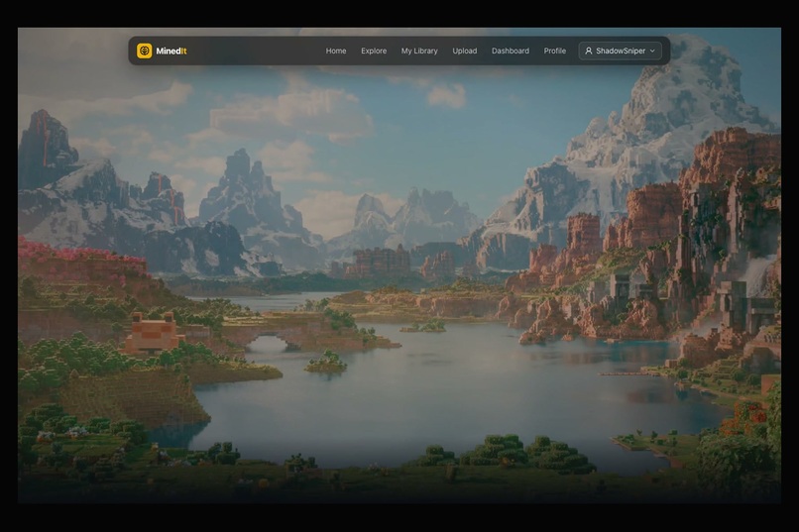The height and width of the screenshot is (532, 799).
Task: Open the Explore section
Action: tap(374, 51)
